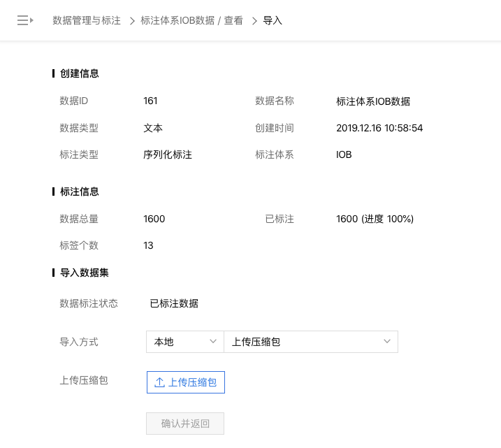Click the upload arrow icon in upload button
This screenshot has width=501, height=448.
[x=159, y=382]
